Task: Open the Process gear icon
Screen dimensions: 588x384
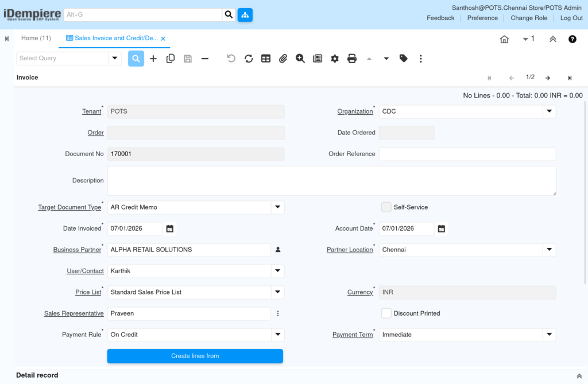Action: pyautogui.click(x=335, y=59)
